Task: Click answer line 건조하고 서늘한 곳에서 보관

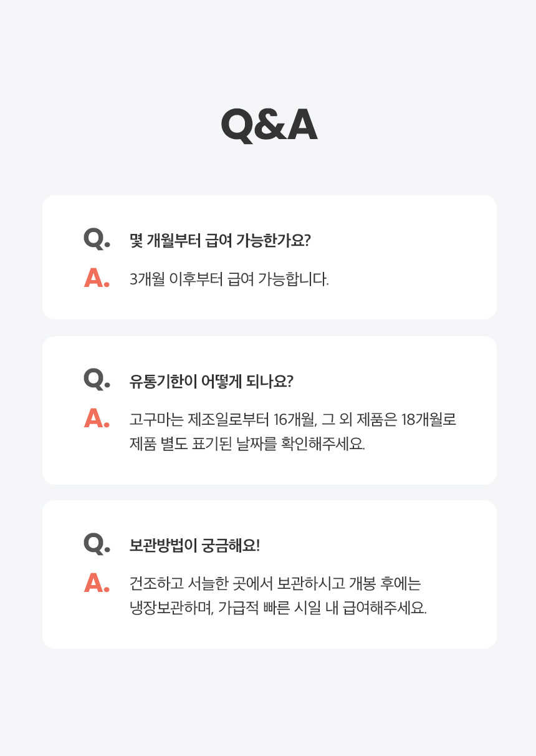Action: 275,583
